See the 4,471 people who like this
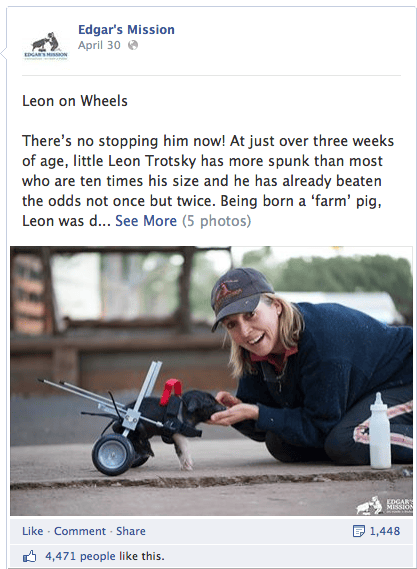 point(105,556)
